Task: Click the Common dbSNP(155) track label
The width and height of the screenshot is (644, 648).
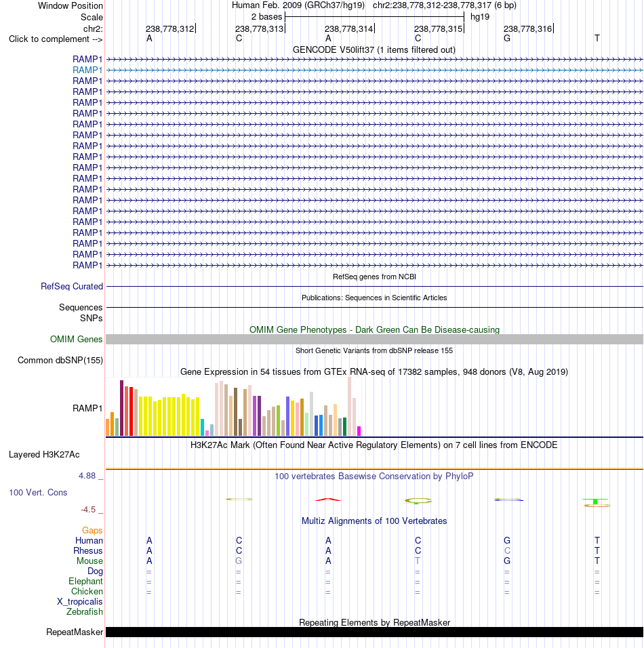Action: pyautogui.click(x=60, y=361)
